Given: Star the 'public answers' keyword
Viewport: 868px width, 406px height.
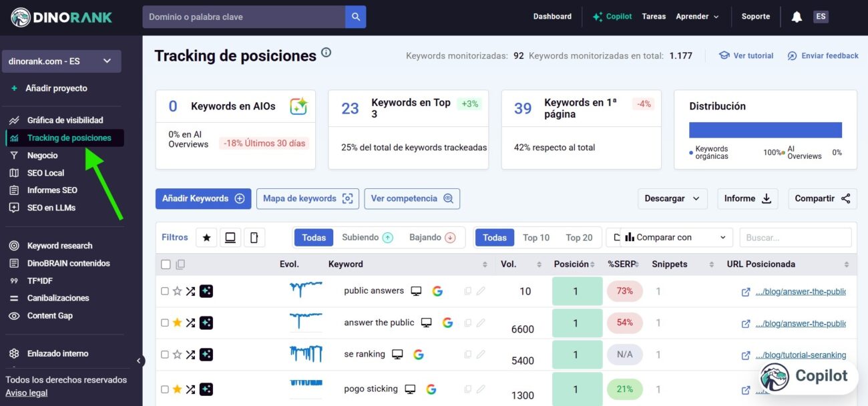Looking at the screenshot, I should pos(177,291).
